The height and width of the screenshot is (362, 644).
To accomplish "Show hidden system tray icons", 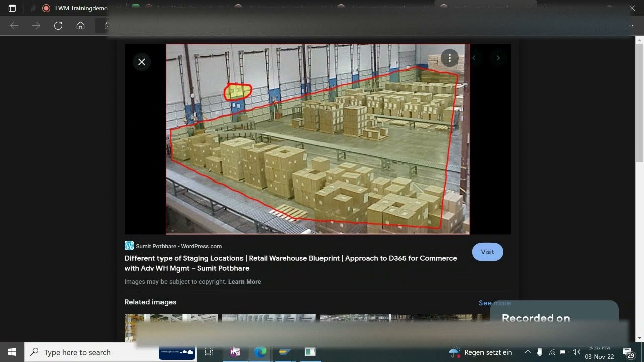I will pyautogui.click(x=528, y=352).
